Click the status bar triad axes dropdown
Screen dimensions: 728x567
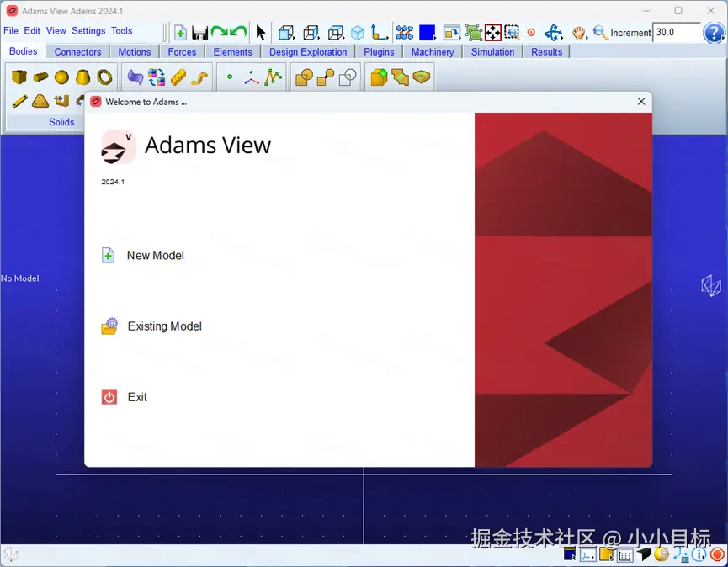pos(587,554)
